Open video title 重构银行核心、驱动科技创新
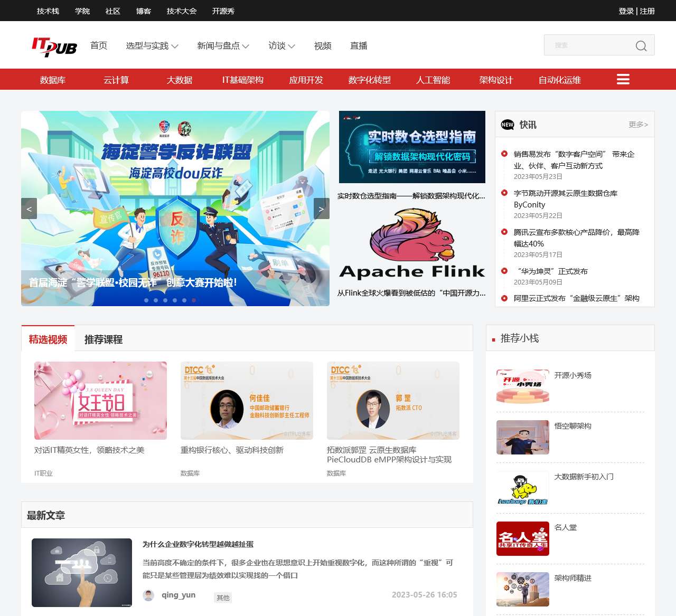676x616 pixels. pos(232,450)
